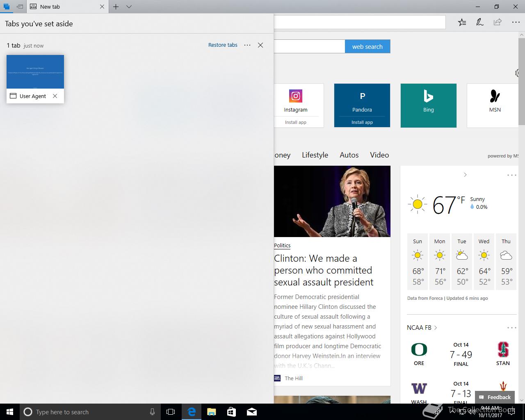The width and height of the screenshot is (525, 420).
Task: Open Edge Settings and more menu
Action: coord(516,23)
